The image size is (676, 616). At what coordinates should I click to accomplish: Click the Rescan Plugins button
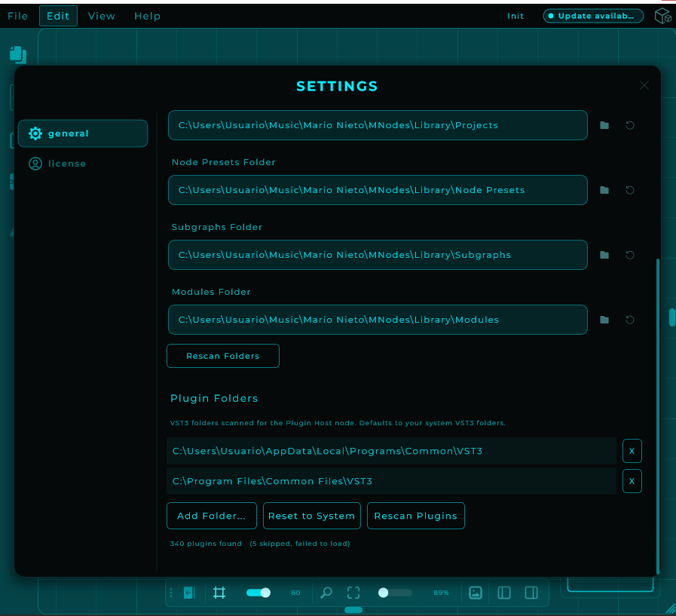[x=415, y=516]
